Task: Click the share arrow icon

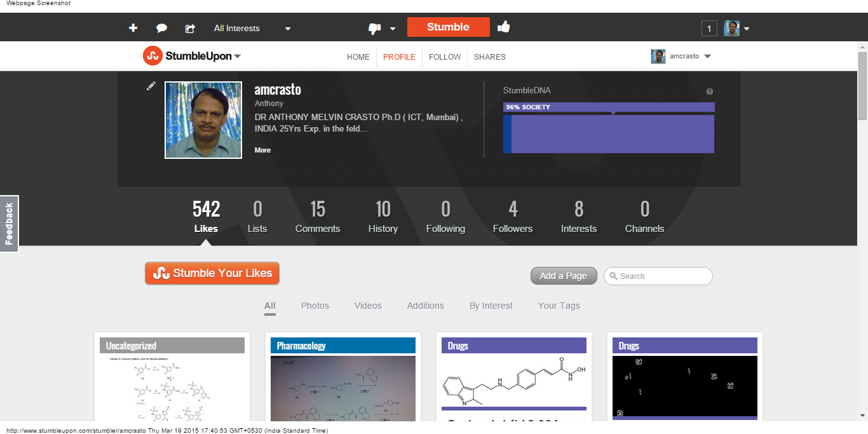Action: tap(190, 28)
